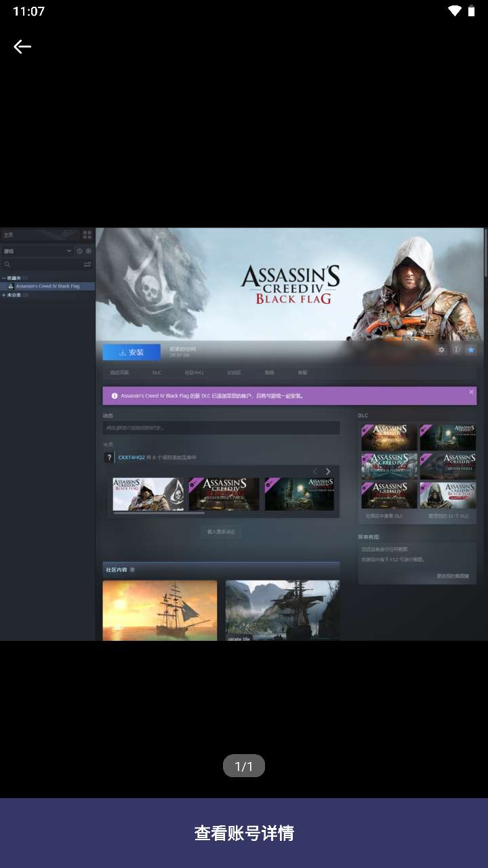Tap the 查看账号详情 button

[244, 833]
